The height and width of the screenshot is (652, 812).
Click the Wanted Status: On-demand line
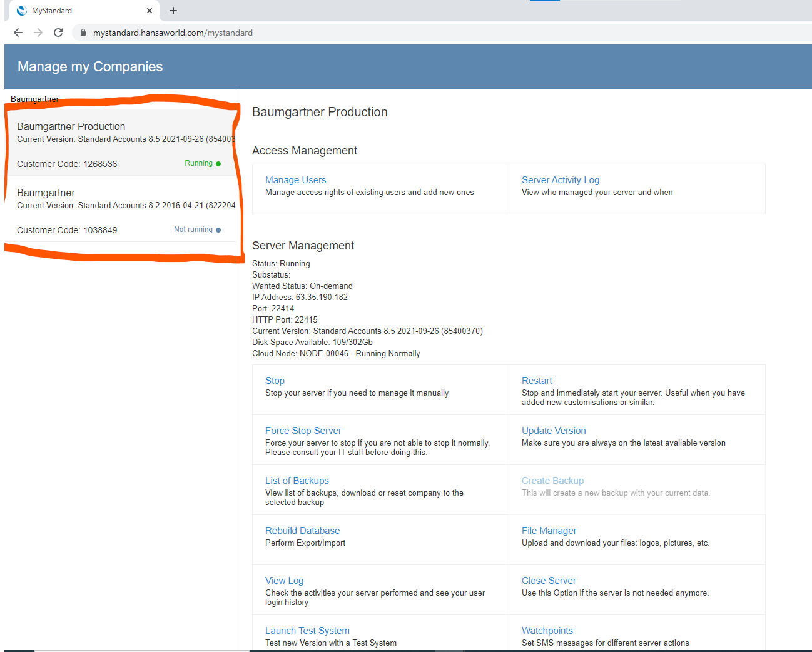point(302,286)
